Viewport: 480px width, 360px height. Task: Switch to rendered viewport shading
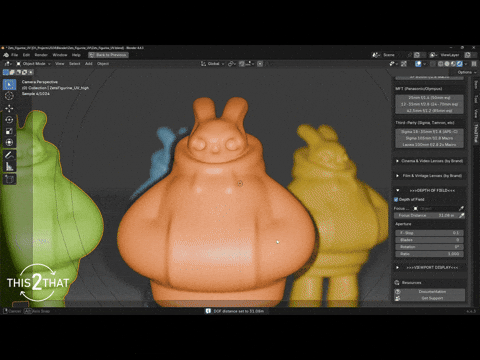[460, 64]
